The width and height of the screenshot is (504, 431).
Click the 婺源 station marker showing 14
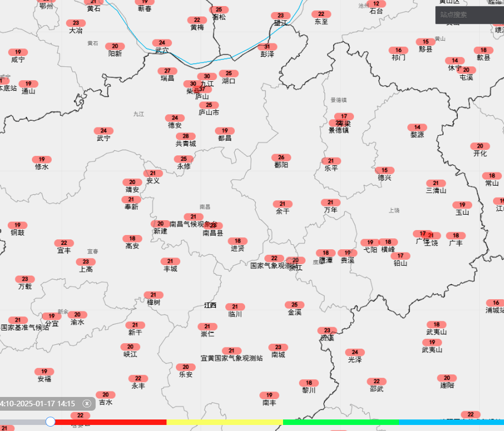coord(417,127)
